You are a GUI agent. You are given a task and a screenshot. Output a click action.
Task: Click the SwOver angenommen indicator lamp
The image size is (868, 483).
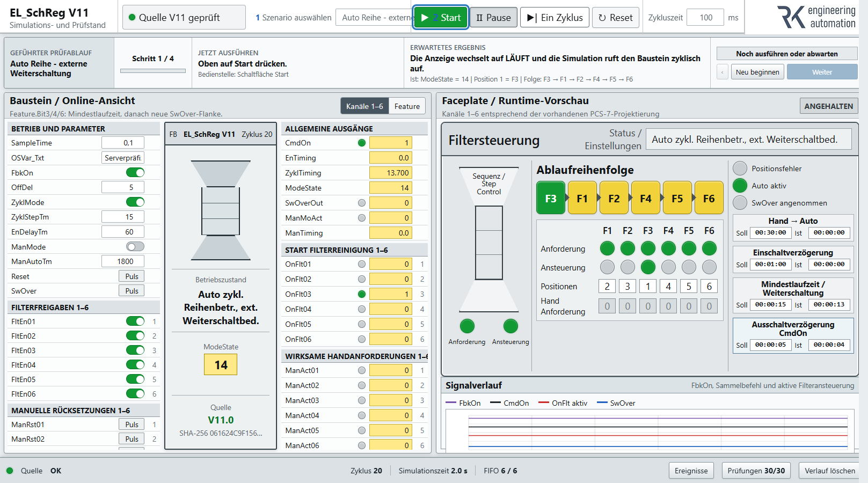point(740,202)
